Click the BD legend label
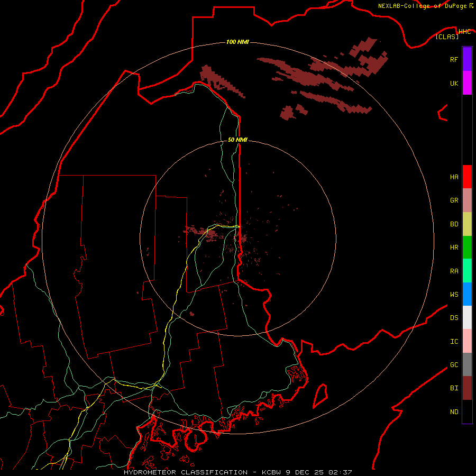Image resolution: width=476 pixels, height=476 pixels. [454, 224]
